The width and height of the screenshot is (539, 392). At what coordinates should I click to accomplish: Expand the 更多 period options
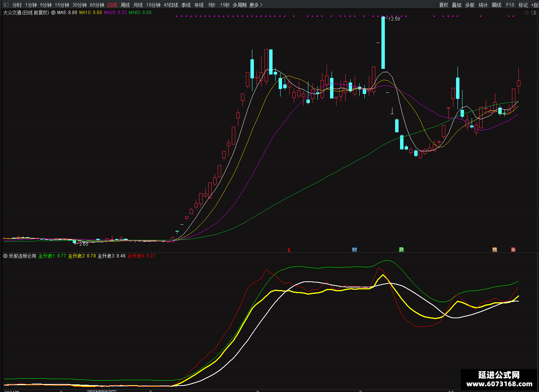tap(256, 5)
